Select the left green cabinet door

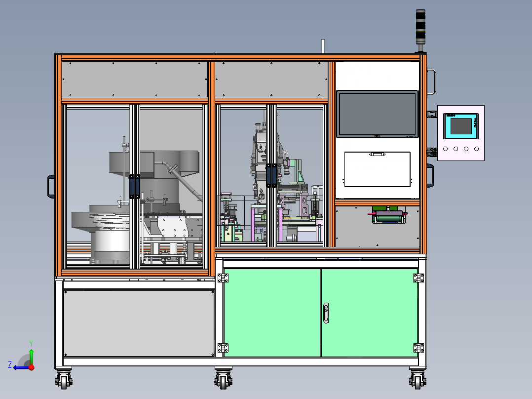click(272, 313)
